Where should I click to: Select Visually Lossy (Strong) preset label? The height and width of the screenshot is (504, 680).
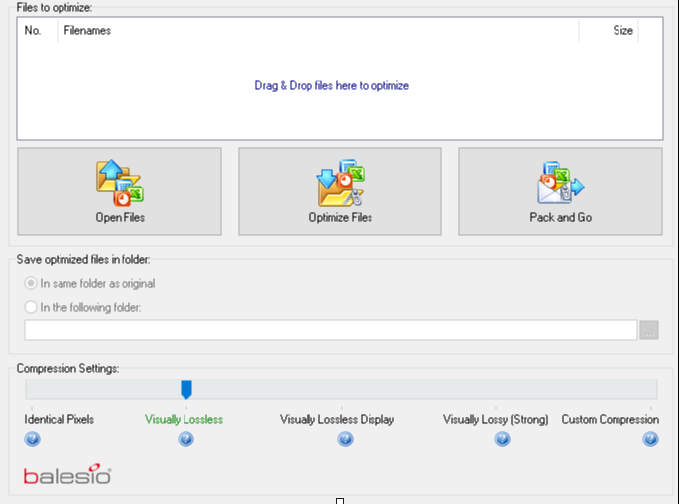(x=496, y=419)
